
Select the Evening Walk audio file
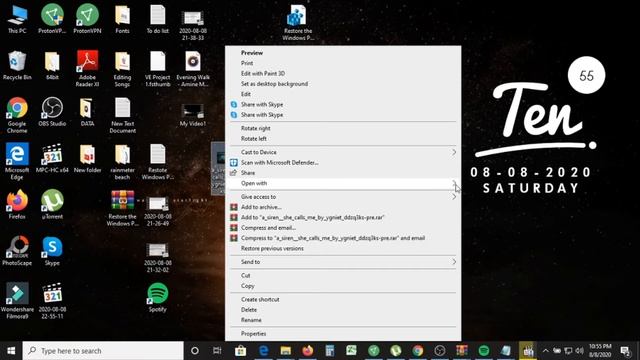pos(193,69)
